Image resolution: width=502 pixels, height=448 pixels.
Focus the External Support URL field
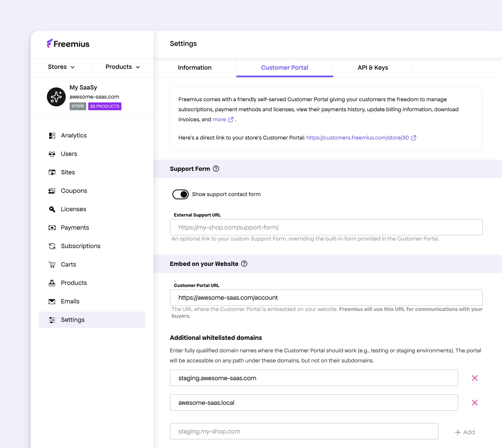[326, 227]
